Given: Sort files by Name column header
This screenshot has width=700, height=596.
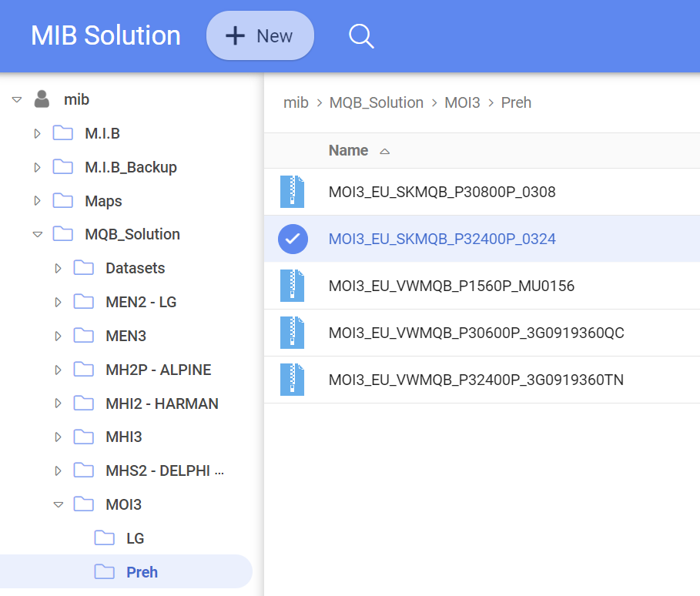Looking at the screenshot, I should pos(348,150).
